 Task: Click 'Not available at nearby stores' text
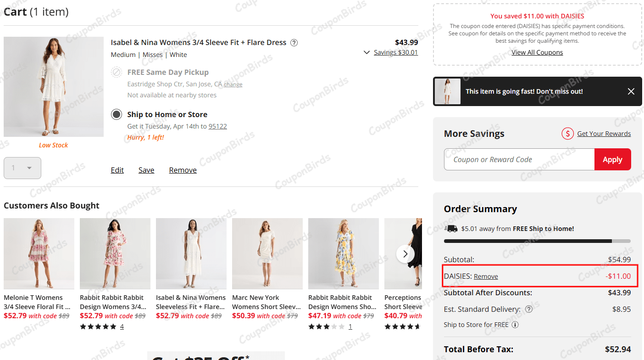pos(172,95)
